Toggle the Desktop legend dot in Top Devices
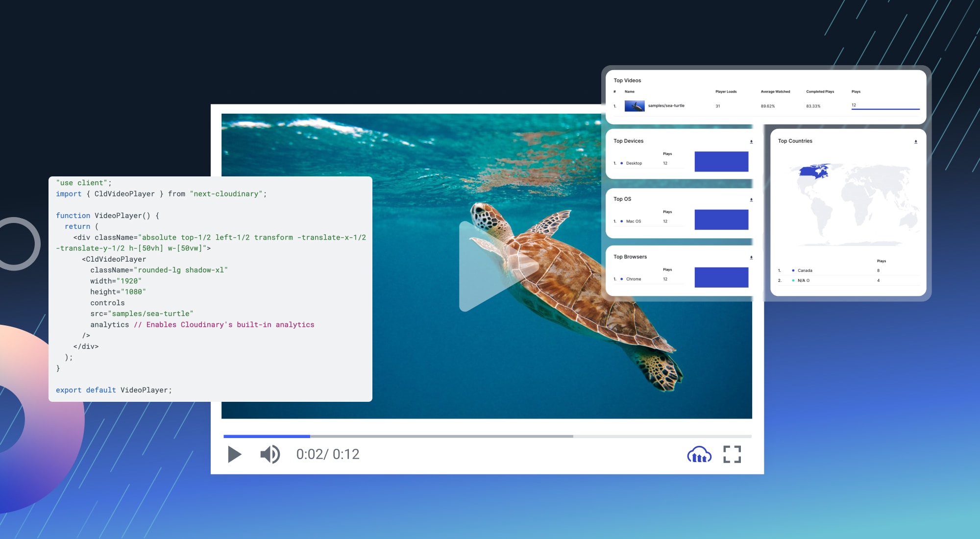 coord(621,163)
